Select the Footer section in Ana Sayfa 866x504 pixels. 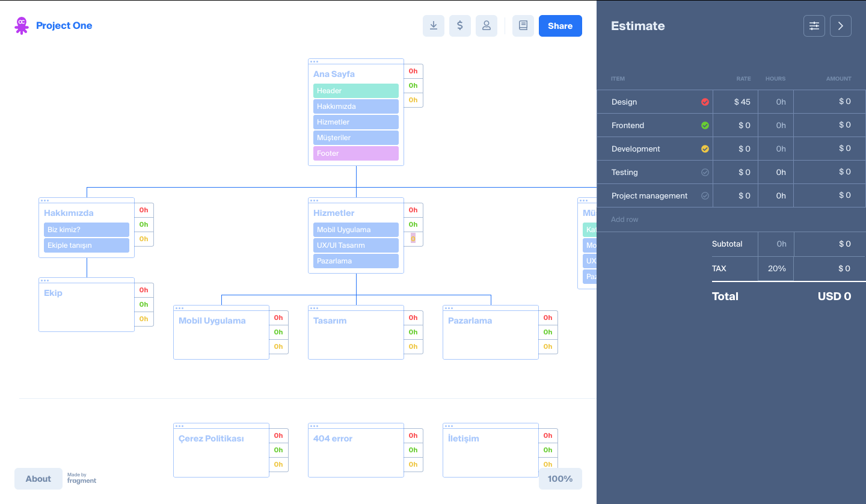(355, 153)
